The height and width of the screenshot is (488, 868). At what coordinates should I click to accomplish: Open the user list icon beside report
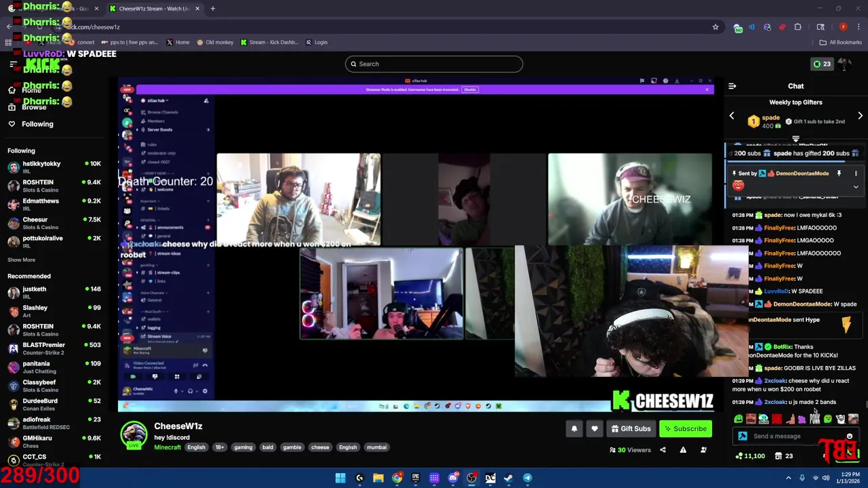703,450
